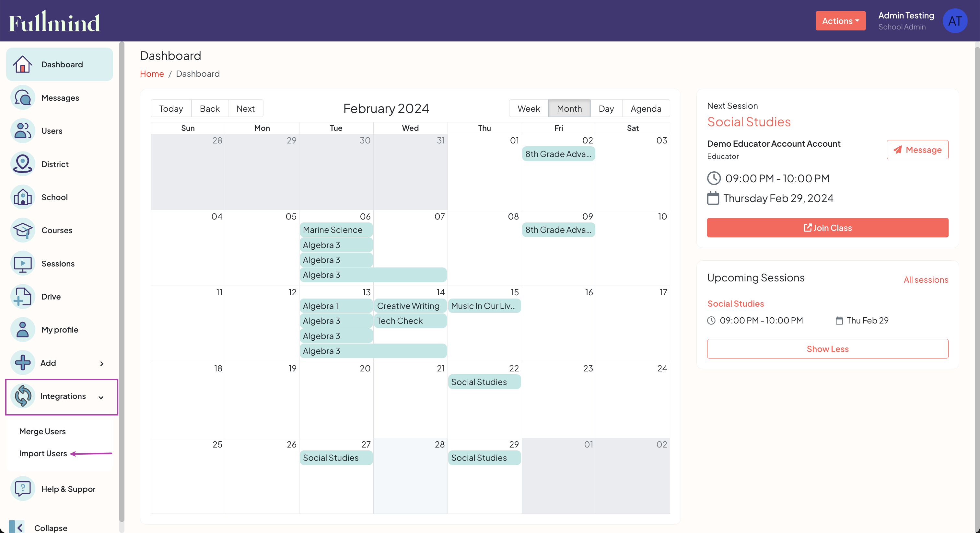
Task: Click the School building icon
Action: [x=22, y=197]
